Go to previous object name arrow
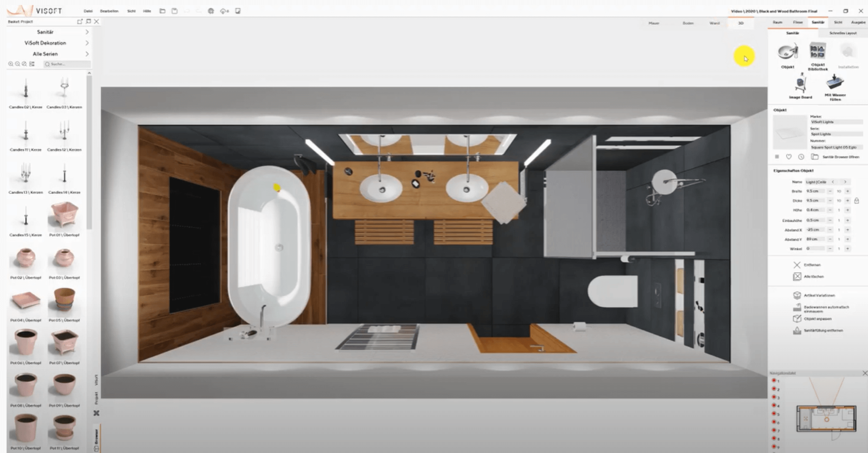Screen dimensions: 868x453 833,182
